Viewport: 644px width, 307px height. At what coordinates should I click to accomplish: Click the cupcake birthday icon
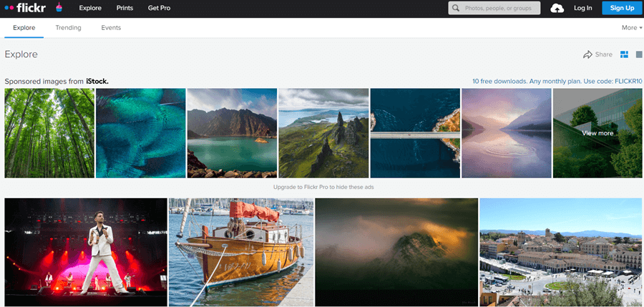tap(59, 7)
